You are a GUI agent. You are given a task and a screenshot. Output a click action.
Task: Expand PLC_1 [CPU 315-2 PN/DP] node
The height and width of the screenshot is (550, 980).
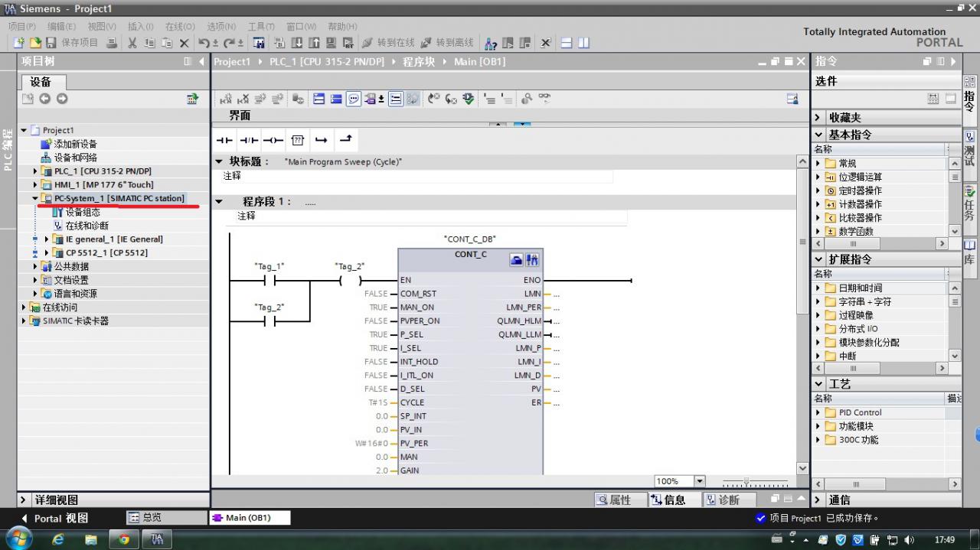coord(35,171)
